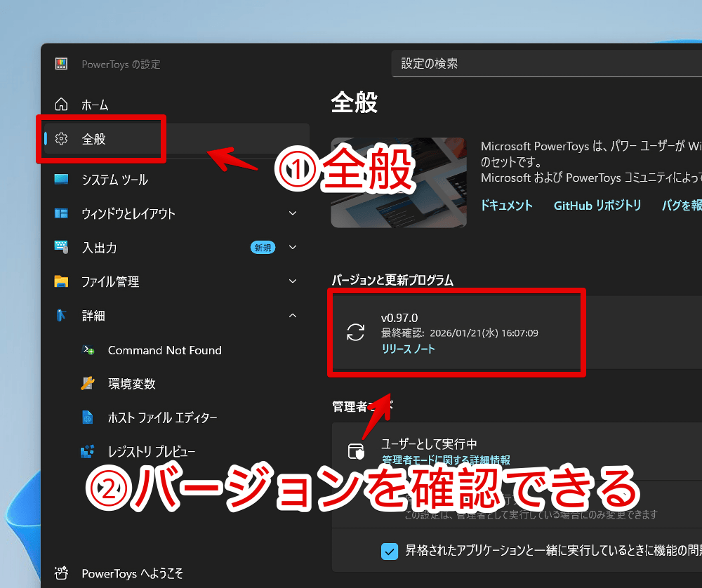702x588 pixels.
Task: Click the PowerToys overview thumbnail image
Action: [x=399, y=182]
